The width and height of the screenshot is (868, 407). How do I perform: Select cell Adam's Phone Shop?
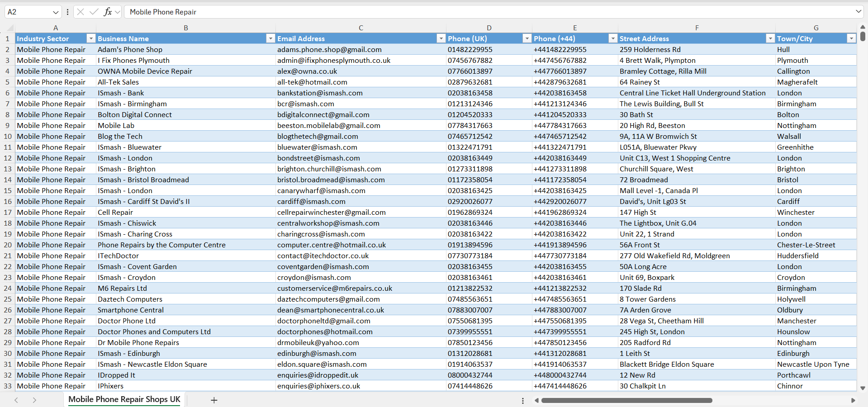186,49
